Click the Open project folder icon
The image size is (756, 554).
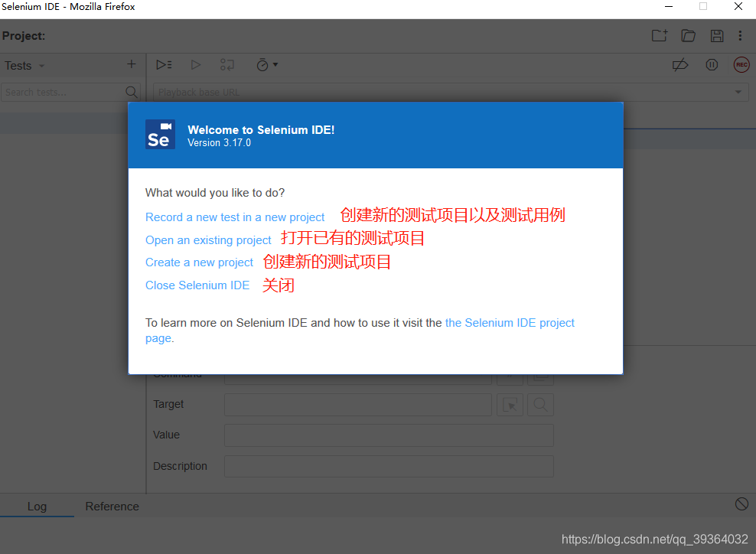click(688, 35)
